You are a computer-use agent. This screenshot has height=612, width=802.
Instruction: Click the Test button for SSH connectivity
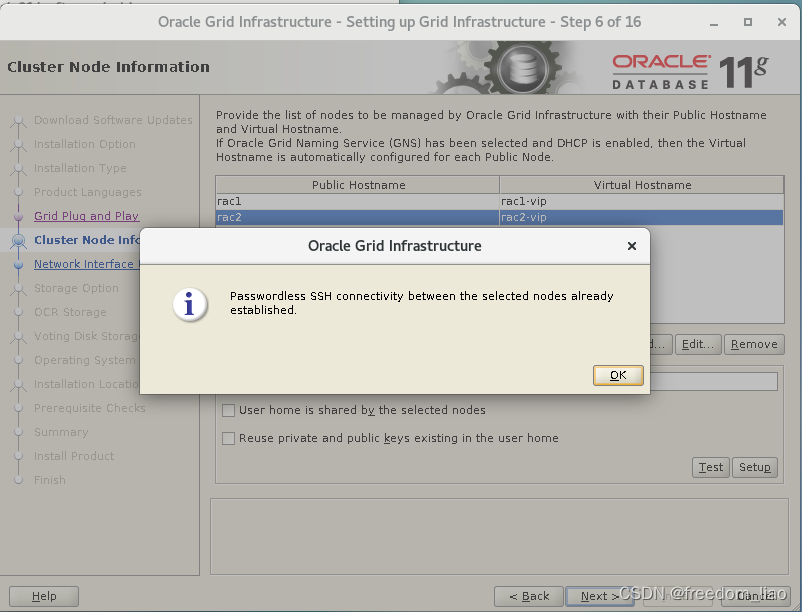(x=710, y=467)
